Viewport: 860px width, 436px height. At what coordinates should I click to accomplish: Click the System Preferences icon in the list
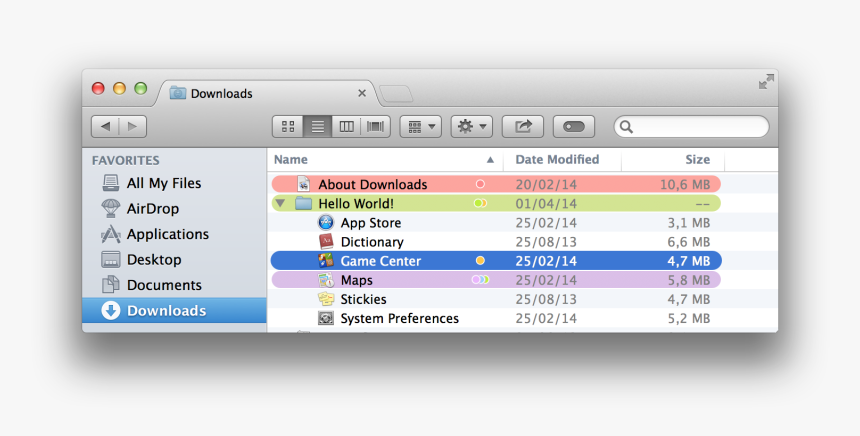(x=326, y=318)
